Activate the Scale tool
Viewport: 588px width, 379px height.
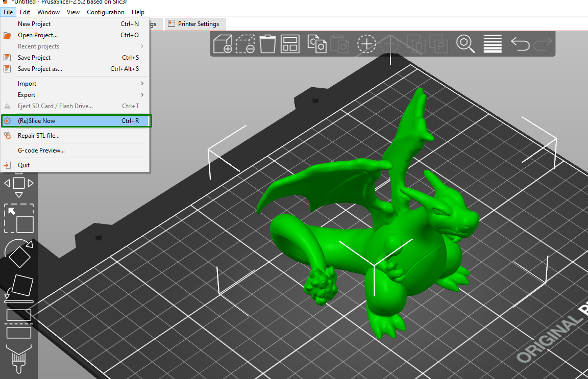[19, 218]
